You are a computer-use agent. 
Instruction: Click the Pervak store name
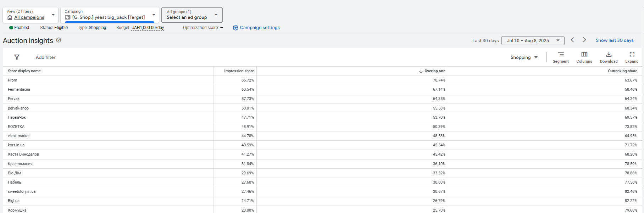(13, 99)
